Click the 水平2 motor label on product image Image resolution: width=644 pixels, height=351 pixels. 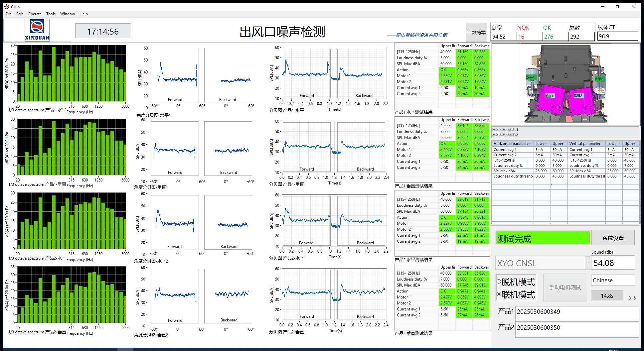(599, 79)
